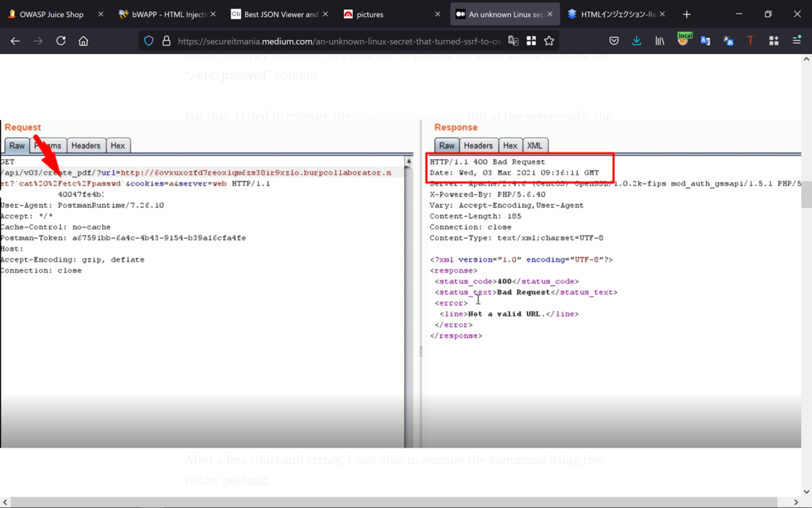Click the Accept-Encoding gzip, deflate line
Viewport: 812px width, 508px height.
pos(72,259)
